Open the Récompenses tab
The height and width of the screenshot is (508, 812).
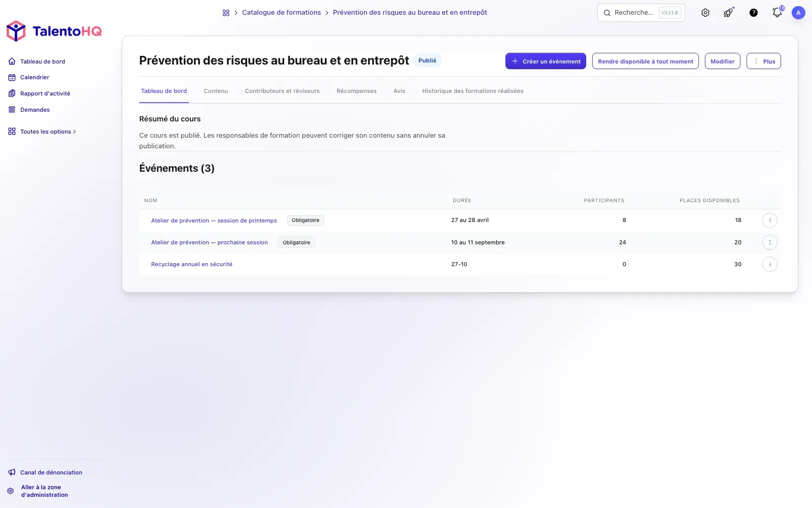[356, 91]
